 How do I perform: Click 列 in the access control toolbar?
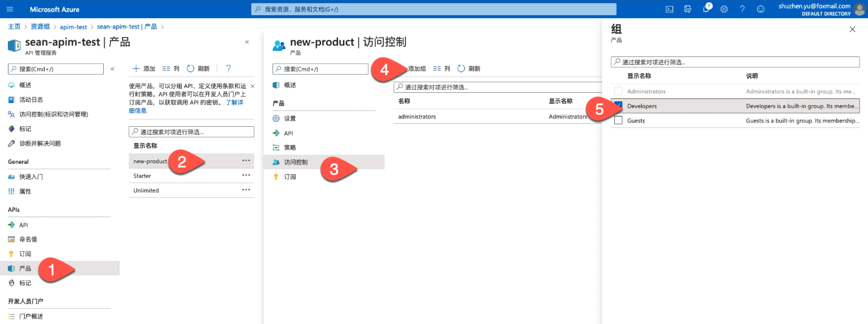pos(441,69)
